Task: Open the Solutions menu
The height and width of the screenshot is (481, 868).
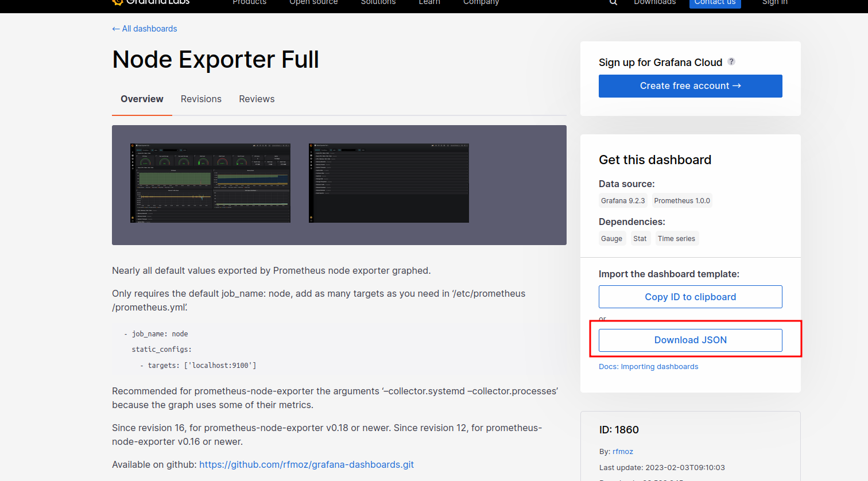Action: 378,2
